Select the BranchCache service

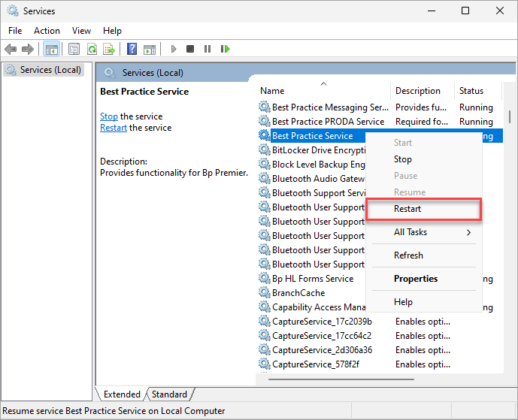click(298, 292)
